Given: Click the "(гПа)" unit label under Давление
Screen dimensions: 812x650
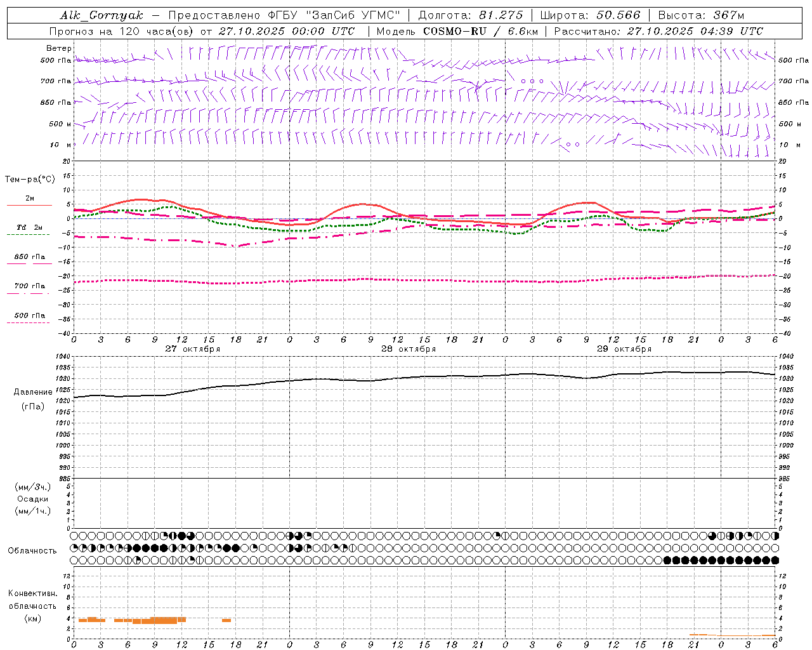Looking at the screenshot, I should coord(33,407).
